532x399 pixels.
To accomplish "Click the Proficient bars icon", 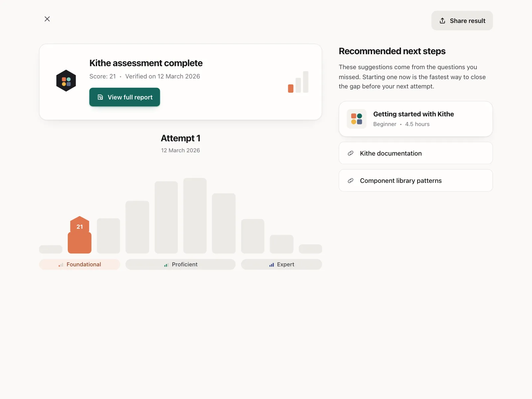I will 166,265.
